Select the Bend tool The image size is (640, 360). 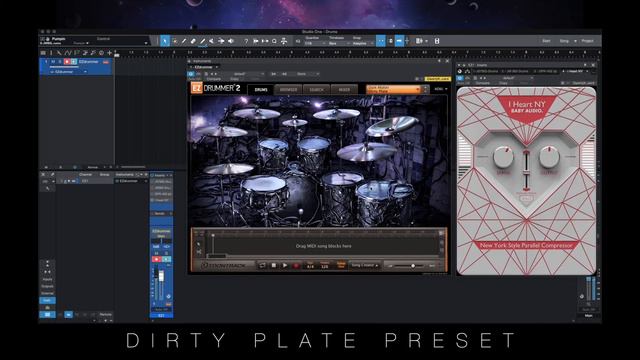[221, 41]
